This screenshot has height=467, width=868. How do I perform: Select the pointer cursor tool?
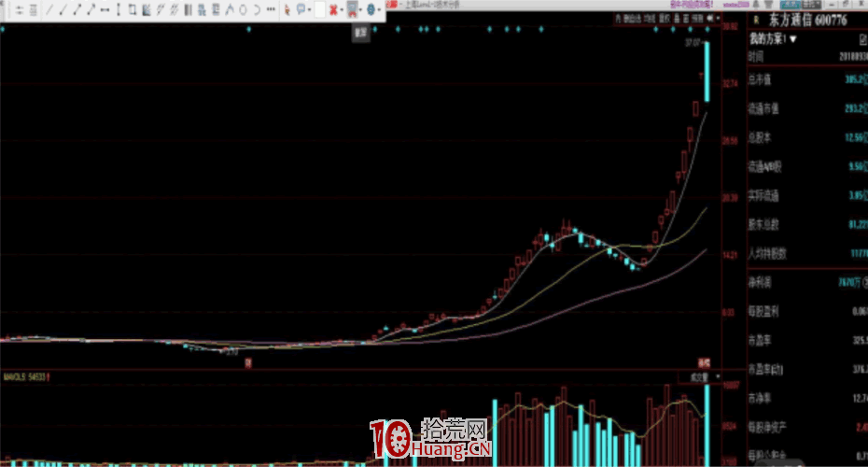coord(287,10)
